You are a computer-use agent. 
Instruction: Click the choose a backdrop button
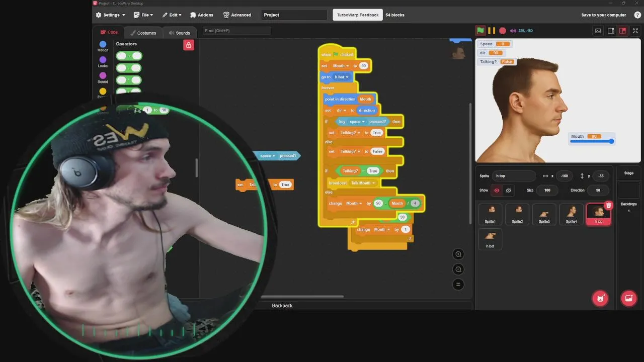pyautogui.click(x=628, y=298)
